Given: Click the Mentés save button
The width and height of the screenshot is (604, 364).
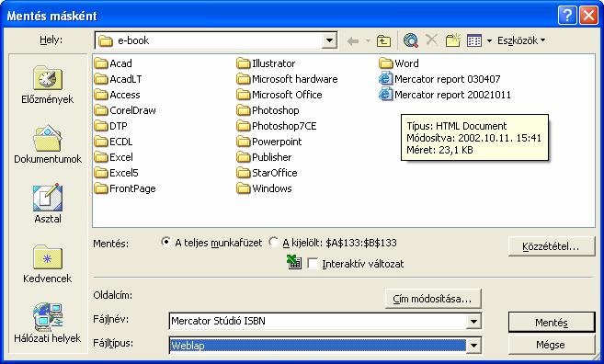Looking at the screenshot, I should point(552,323).
